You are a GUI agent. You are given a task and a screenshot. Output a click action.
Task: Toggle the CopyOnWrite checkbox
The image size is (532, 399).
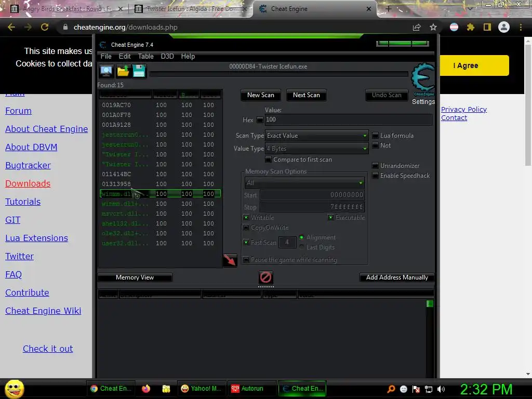pos(246,228)
